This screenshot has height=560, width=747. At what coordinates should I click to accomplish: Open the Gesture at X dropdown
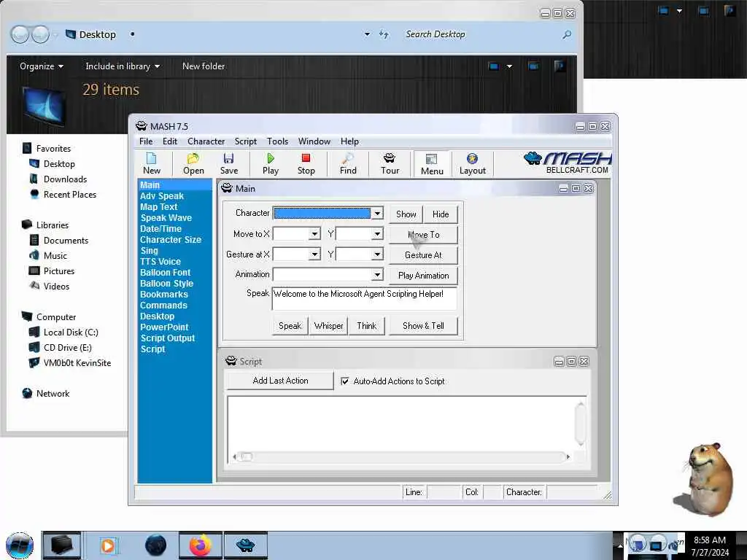click(314, 254)
